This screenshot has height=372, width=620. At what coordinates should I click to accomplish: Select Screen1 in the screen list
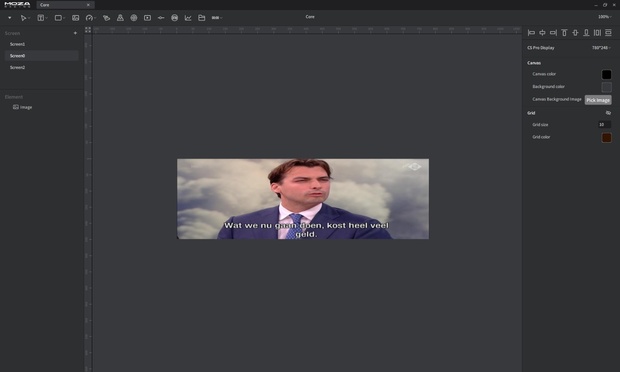(42, 44)
